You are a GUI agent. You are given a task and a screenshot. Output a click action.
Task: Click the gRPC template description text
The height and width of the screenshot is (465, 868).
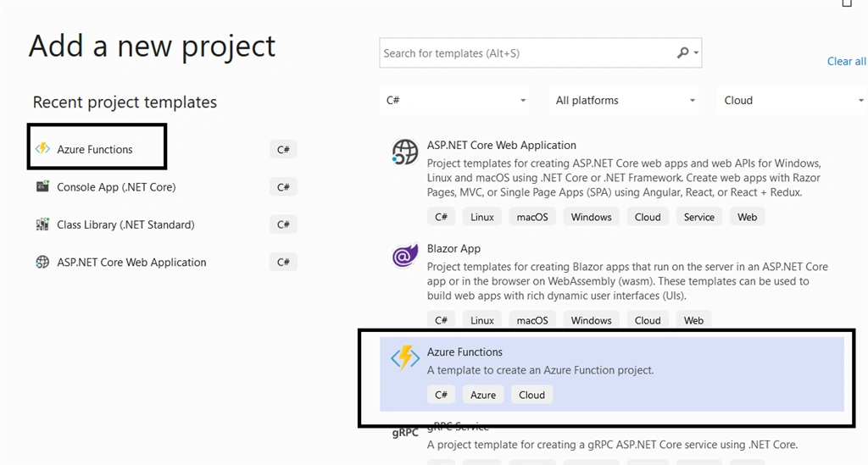[x=612, y=445]
